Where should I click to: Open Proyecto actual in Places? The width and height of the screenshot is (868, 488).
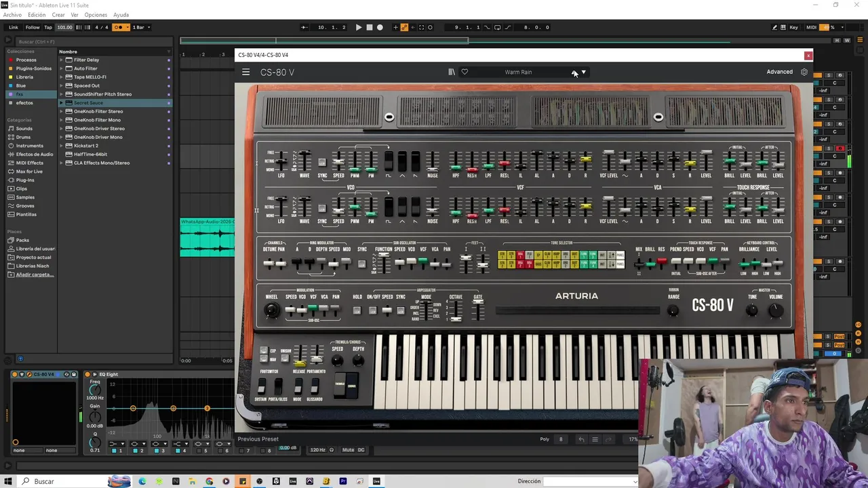[33, 258]
